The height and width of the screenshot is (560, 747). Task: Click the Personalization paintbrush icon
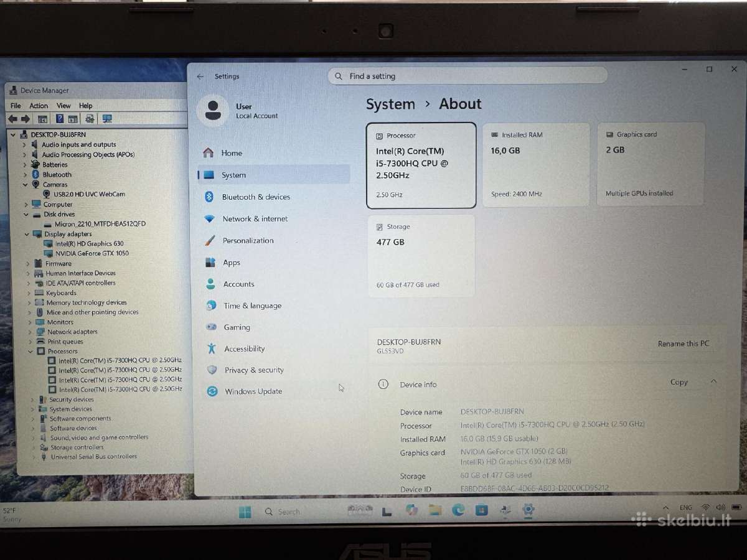pos(210,241)
